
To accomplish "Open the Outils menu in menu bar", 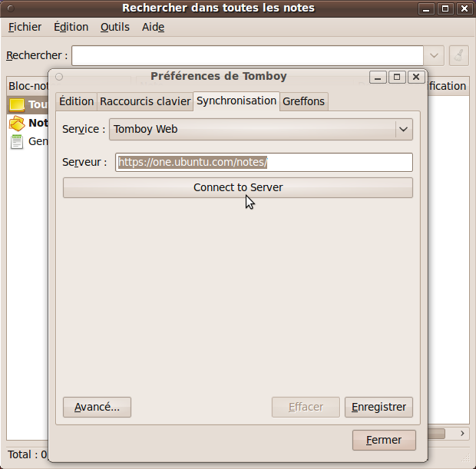I will (x=115, y=27).
